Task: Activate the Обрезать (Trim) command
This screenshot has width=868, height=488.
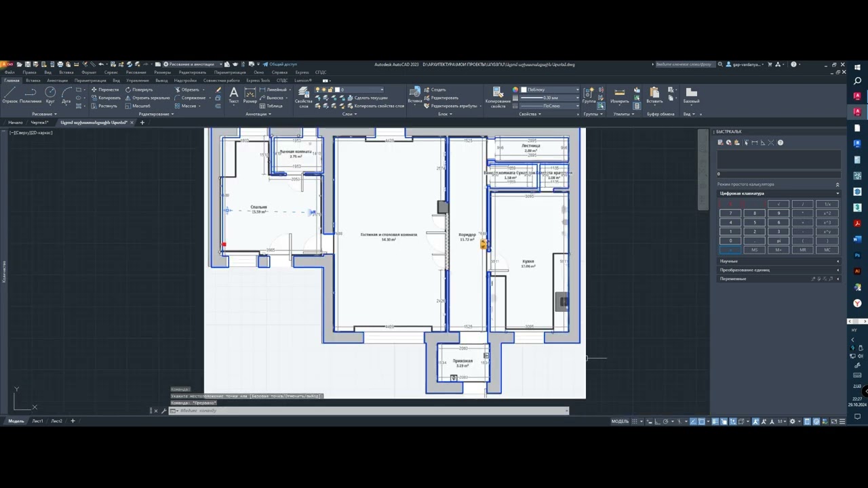Action: click(x=186, y=89)
